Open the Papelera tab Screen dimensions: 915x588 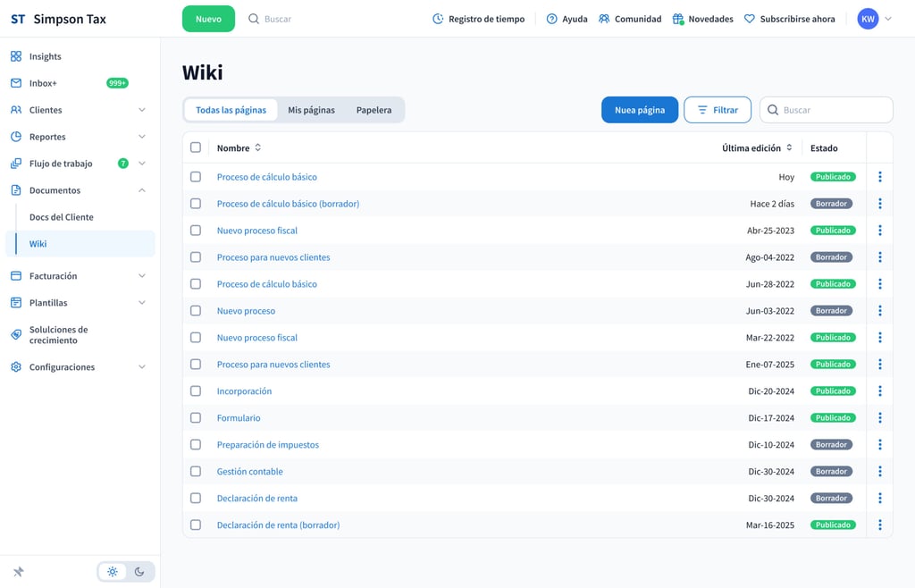click(x=374, y=110)
